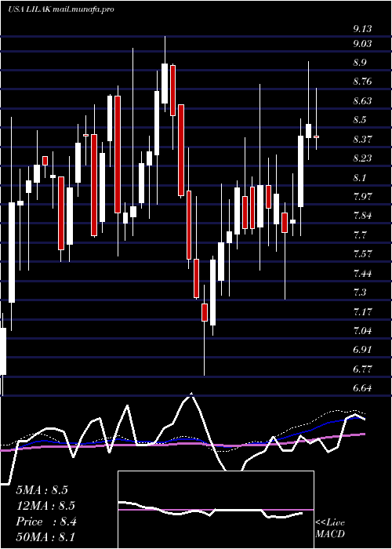
Task: Click the 7.44 price axis label
Action: click(x=362, y=272)
